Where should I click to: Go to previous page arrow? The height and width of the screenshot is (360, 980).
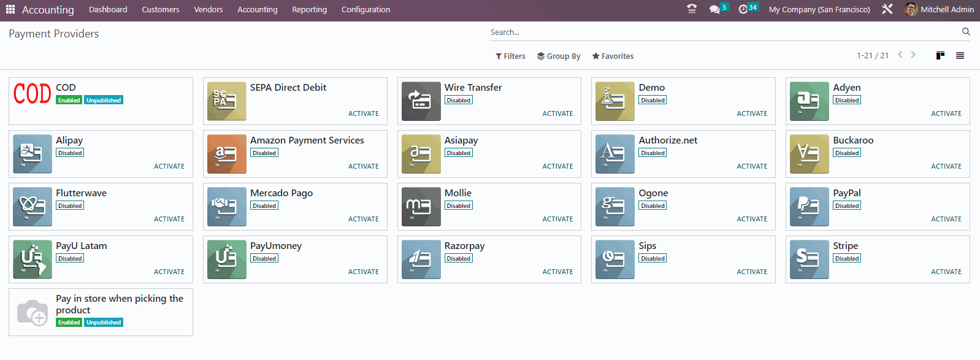tap(900, 55)
